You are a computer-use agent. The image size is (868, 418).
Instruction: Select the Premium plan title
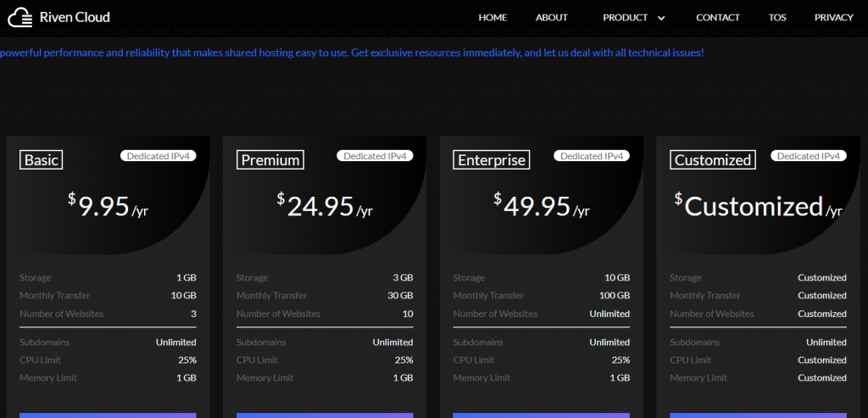[x=270, y=160]
